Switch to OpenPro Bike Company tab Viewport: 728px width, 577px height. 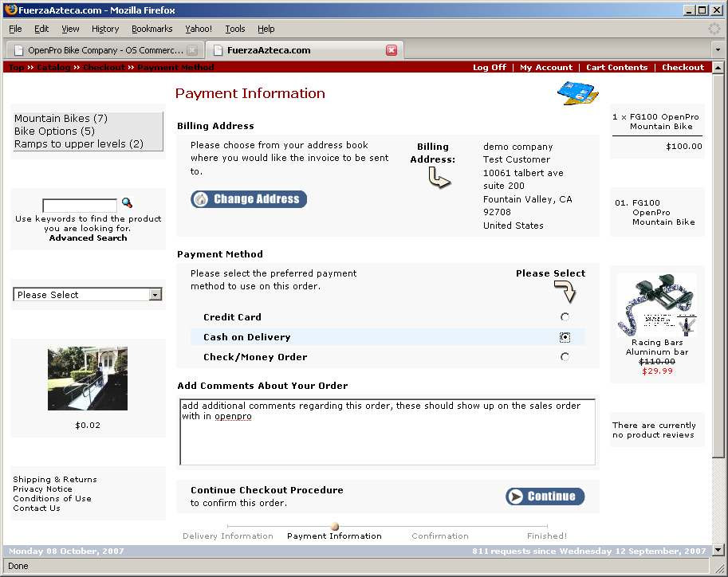[104, 50]
